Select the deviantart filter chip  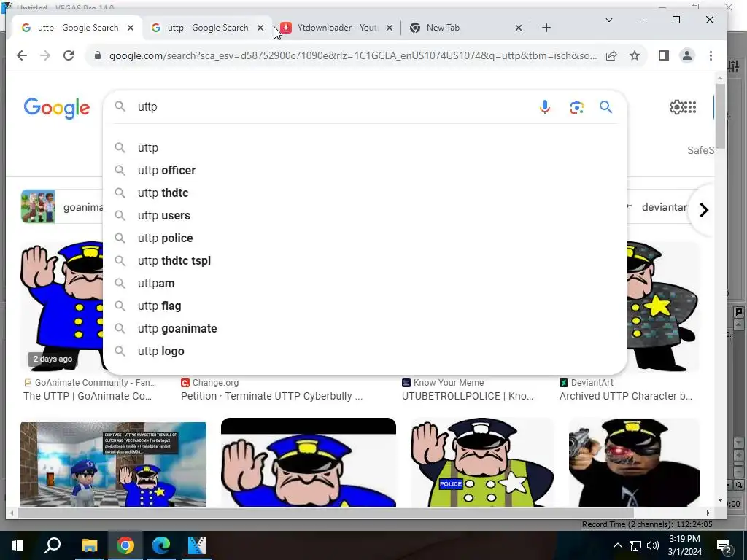tap(664, 208)
